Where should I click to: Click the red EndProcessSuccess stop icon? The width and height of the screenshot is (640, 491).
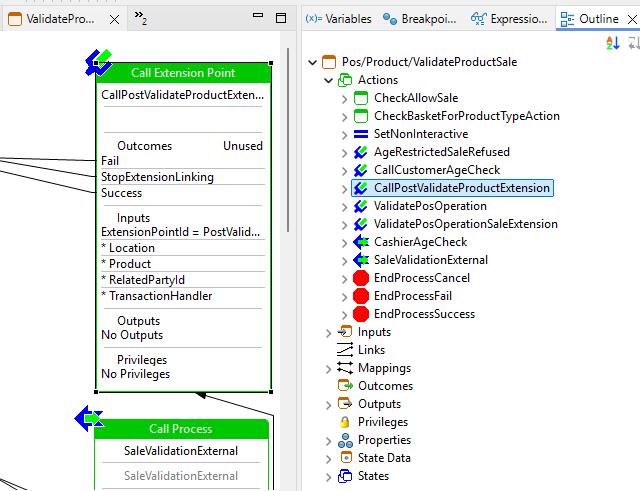pyautogui.click(x=361, y=314)
